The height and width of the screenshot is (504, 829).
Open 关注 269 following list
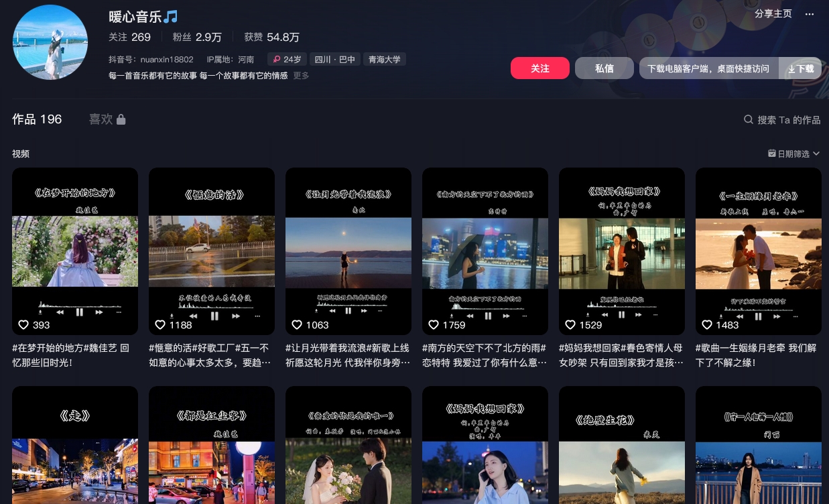click(130, 38)
